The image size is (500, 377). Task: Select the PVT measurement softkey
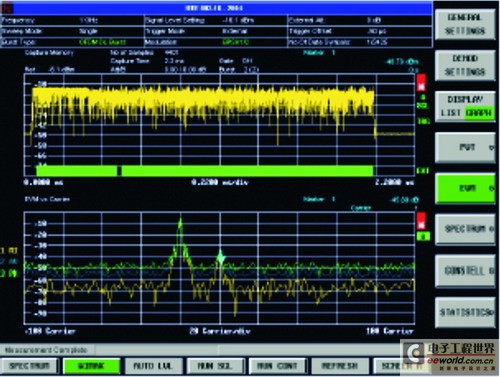[465, 147]
